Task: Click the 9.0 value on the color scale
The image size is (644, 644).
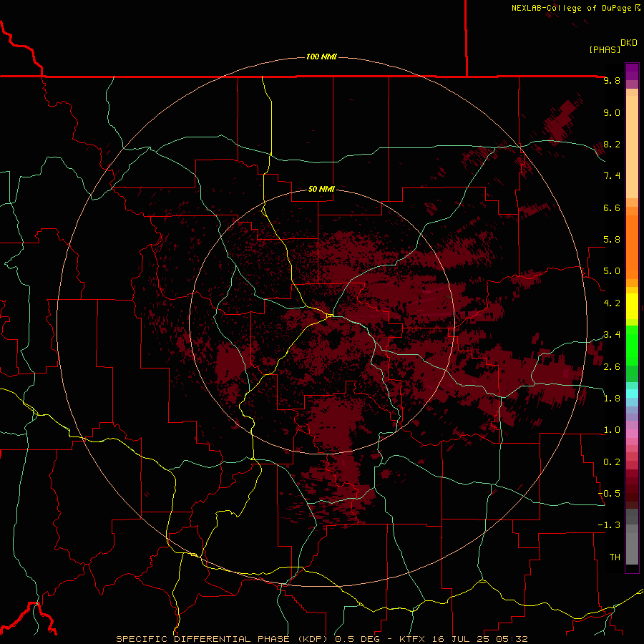Action: [x=612, y=112]
